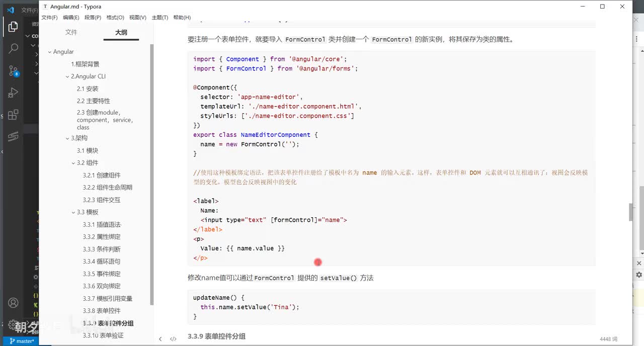Open VS Code Source Control icon with badge
The width and height of the screenshot is (644, 346).
pyautogui.click(x=13, y=71)
